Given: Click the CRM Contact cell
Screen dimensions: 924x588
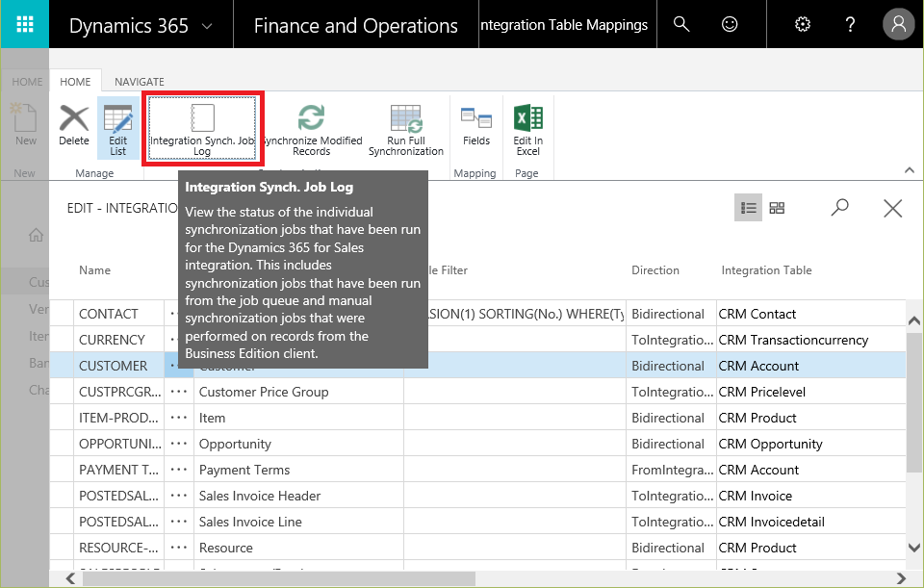Looking at the screenshot, I should click(810, 314).
